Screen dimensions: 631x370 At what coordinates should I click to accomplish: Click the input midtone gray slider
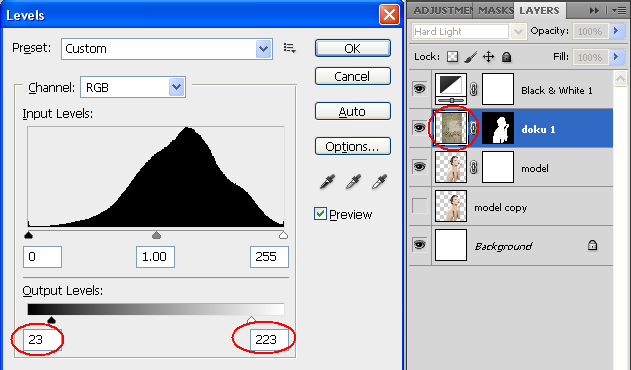coord(156,235)
